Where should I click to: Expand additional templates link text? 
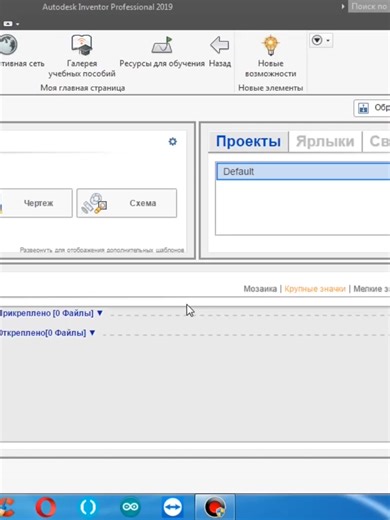pos(102,250)
